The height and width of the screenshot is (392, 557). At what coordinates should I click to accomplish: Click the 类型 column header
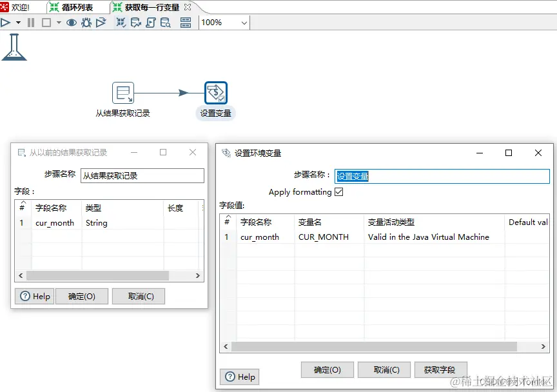click(93, 208)
